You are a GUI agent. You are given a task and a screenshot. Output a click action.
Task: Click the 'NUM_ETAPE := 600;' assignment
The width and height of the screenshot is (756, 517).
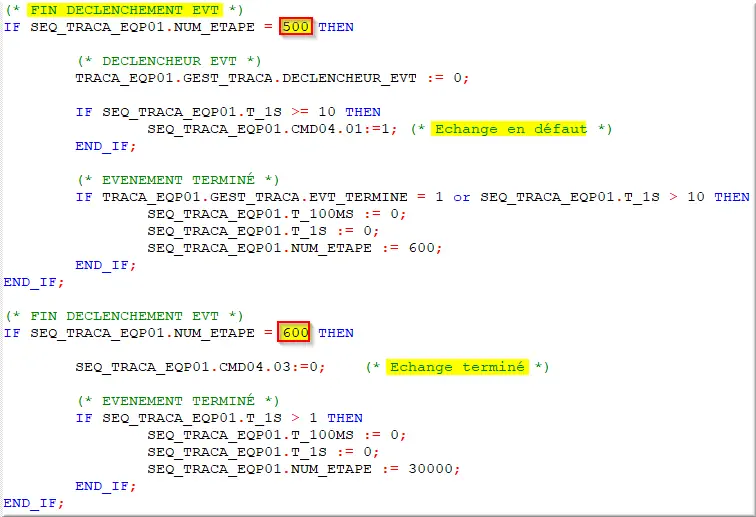[295, 248]
